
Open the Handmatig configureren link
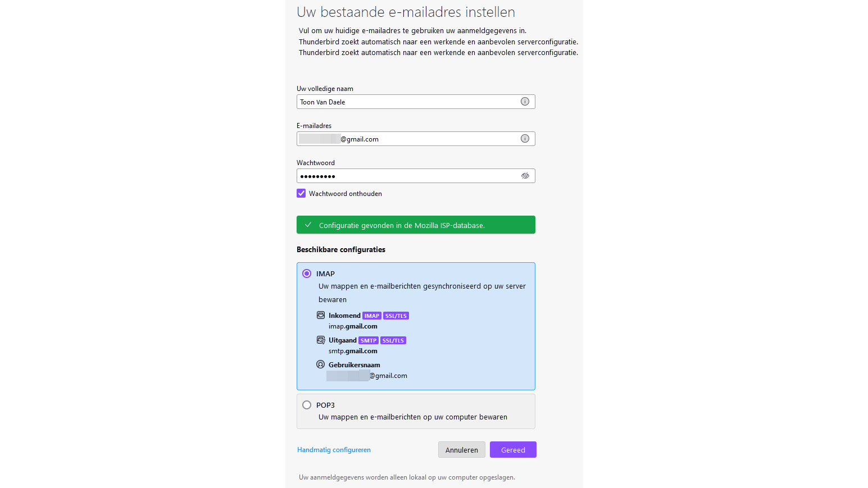pyautogui.click(x=334, y=450)
